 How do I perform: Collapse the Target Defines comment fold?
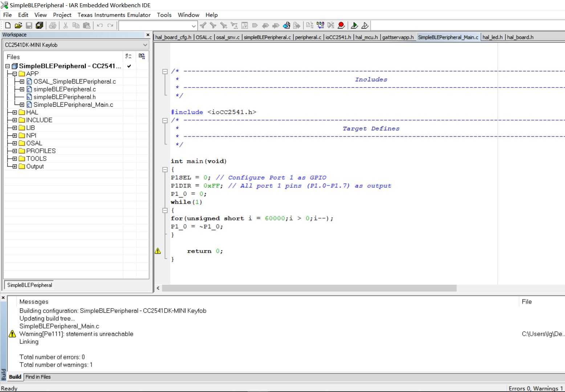(165, 121)
